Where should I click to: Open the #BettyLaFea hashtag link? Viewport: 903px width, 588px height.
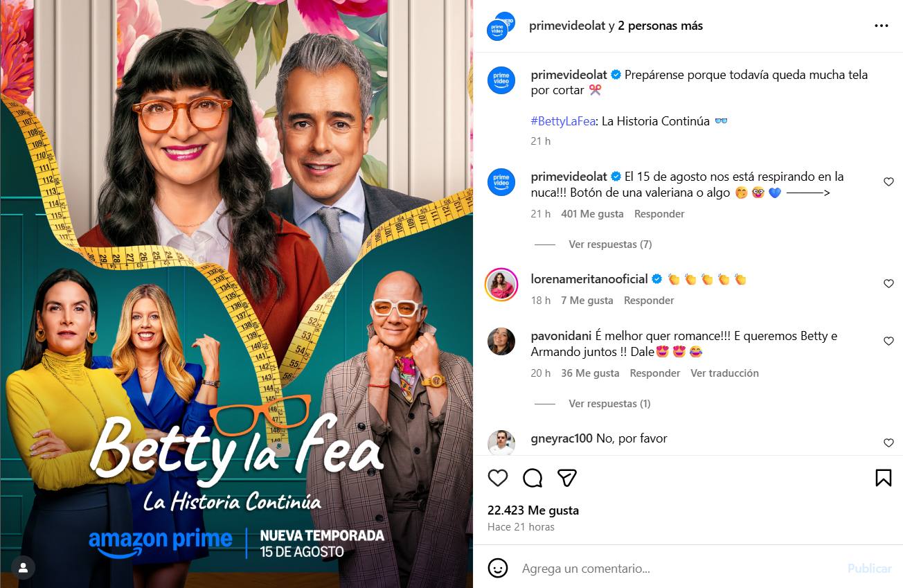[562, 121]
